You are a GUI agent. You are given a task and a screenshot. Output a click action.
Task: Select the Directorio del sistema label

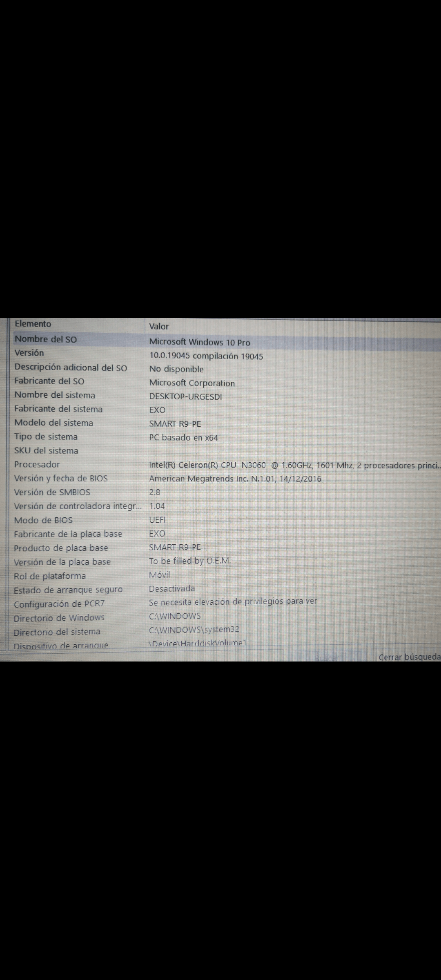coord(57,632)
